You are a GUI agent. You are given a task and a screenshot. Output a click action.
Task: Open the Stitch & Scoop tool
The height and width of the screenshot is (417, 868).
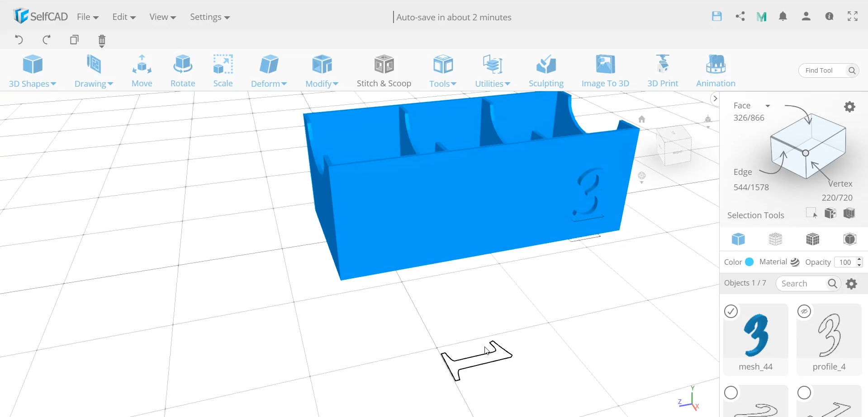pos(384,70)
